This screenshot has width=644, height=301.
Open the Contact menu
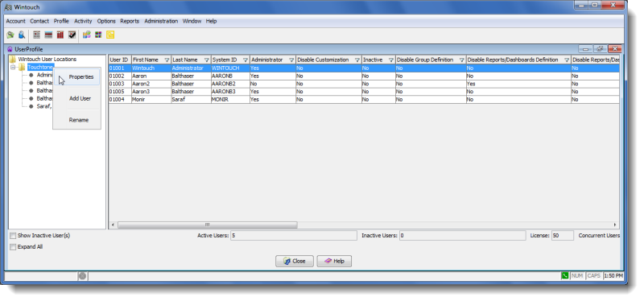pos(39,21)
